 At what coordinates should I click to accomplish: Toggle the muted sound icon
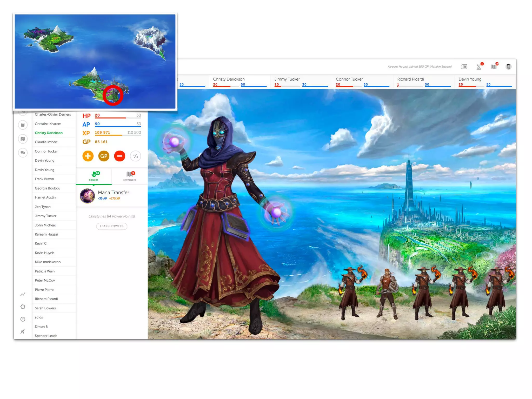click(23, 332)
